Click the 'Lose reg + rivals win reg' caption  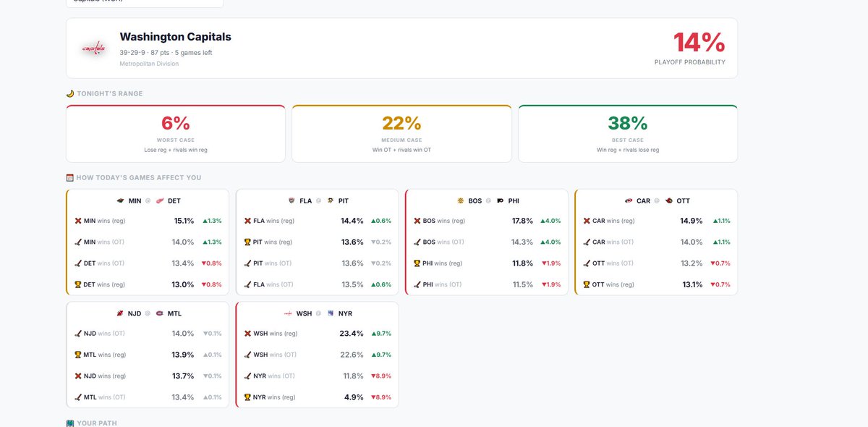point(176,150)
